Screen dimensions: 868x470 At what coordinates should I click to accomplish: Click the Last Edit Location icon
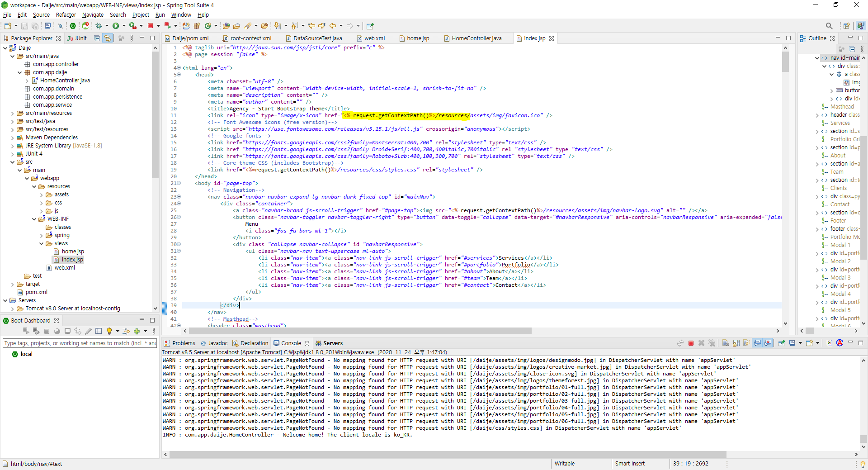click(311, 26)
